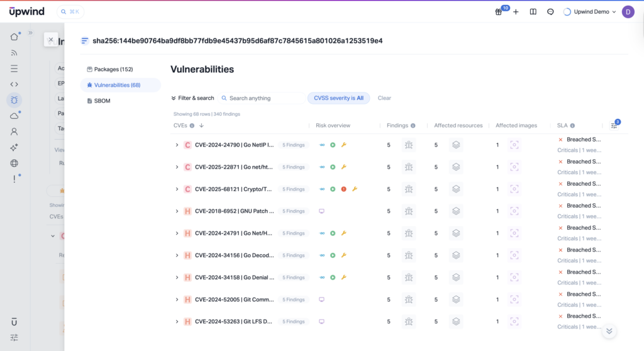Image resolution: width=644 pixels, height=351 pixels.
Task: Open column settings icon above SLA column
Action: point(614,125)
